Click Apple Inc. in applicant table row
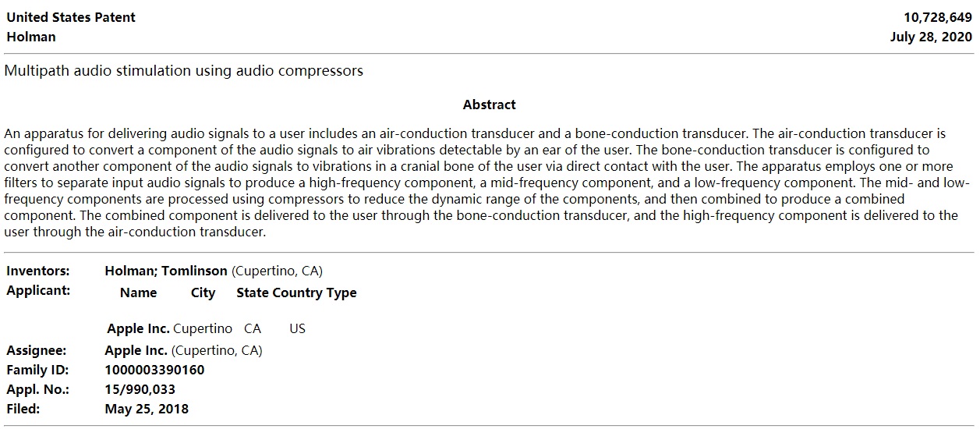Image resolution: width=980 pixels, height=429 pixels. [138, 328]
